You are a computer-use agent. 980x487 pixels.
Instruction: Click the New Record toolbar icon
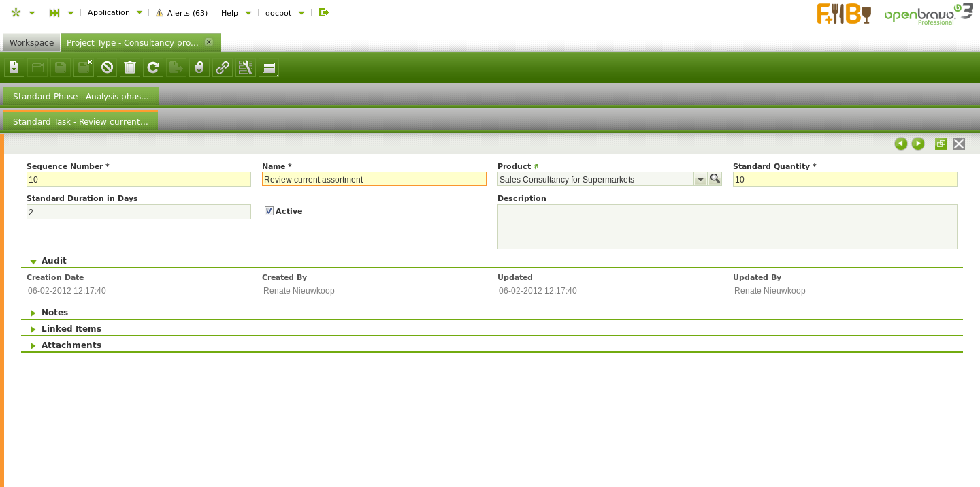[x=14, y=67]
